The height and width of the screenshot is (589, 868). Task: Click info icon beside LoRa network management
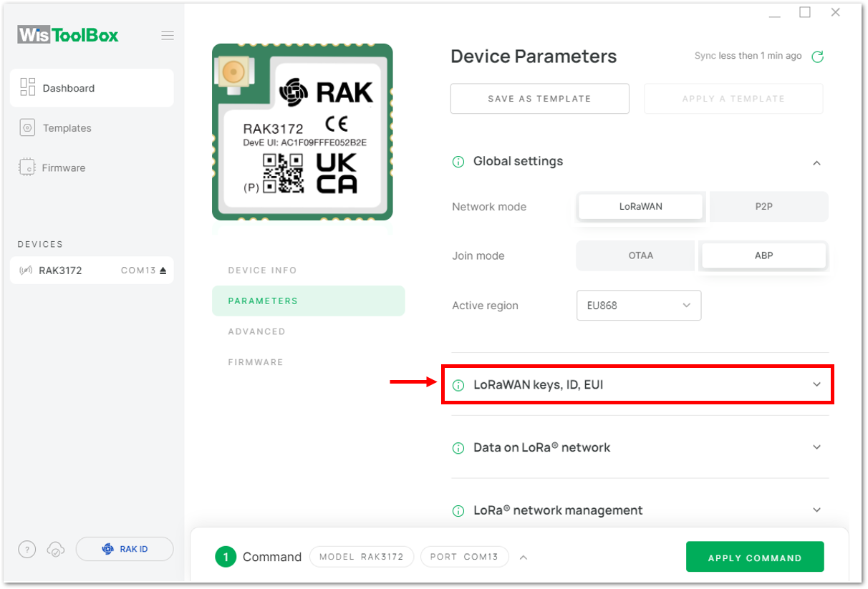(458, 511)
